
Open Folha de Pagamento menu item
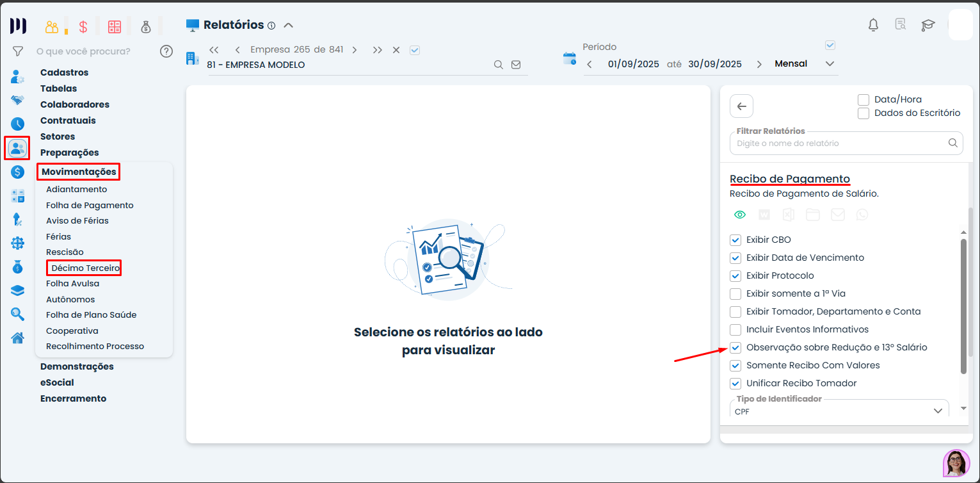(x=90, y=206)
